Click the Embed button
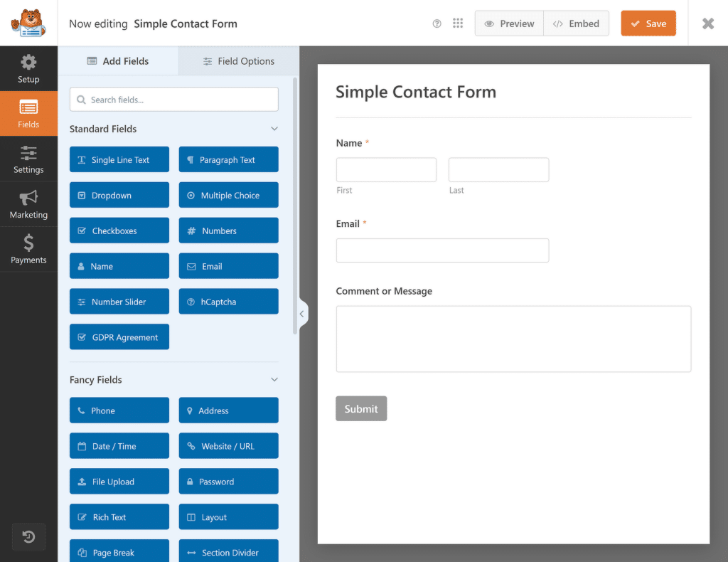Screen dimensions: 728x562 click(577, 23)
